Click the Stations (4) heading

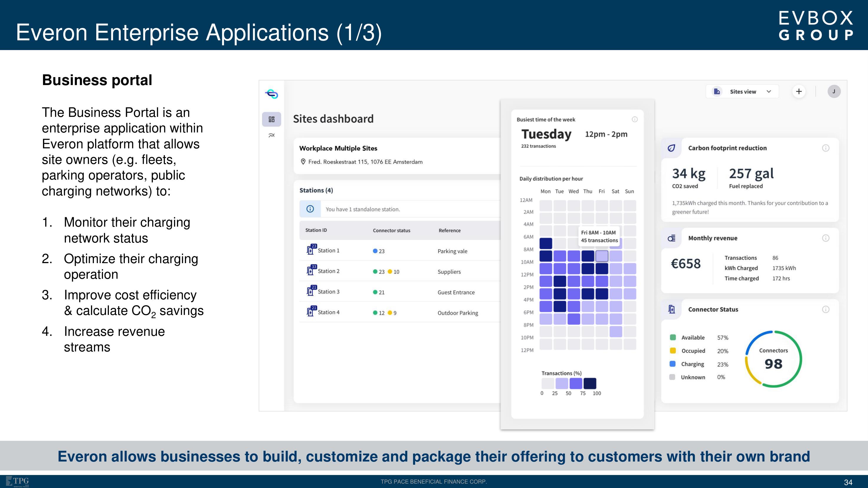tap(316, 190)
